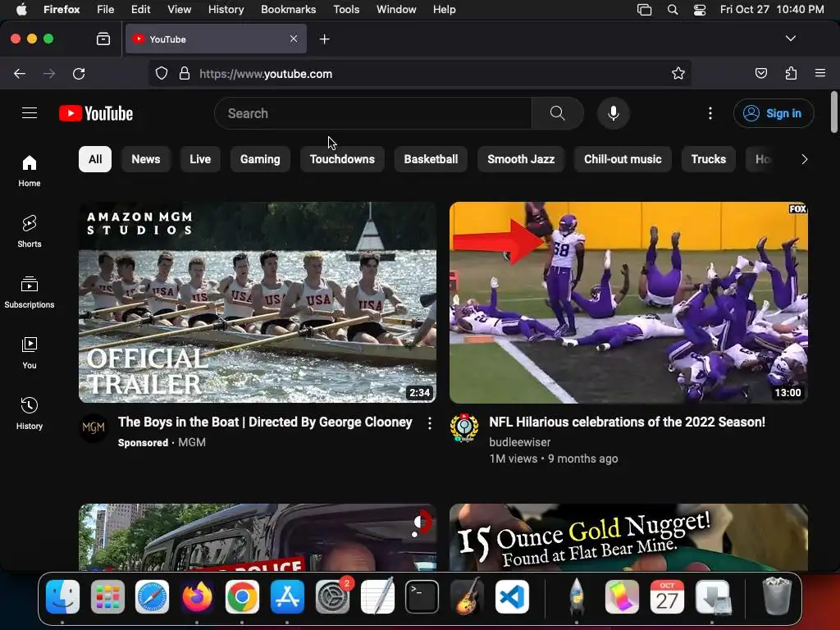Screen dimensions: 840x630
Task: Open Firefox application menu
Action: click(819, 73)
